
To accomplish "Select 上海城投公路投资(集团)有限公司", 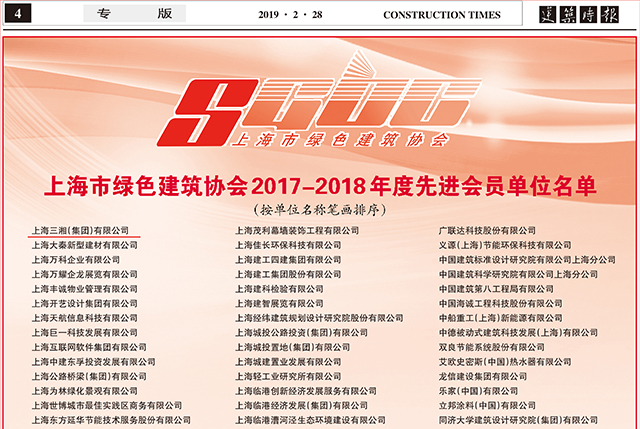I will tap(302, 333).
